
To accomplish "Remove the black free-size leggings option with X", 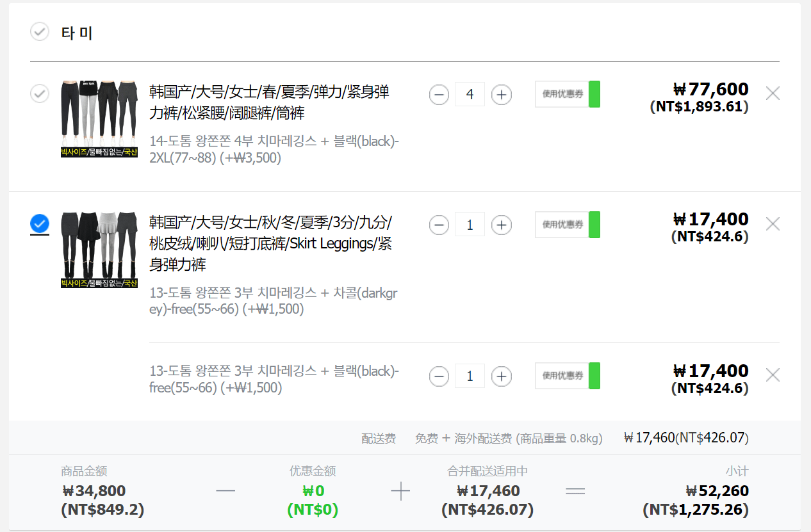I will [773, 375].
